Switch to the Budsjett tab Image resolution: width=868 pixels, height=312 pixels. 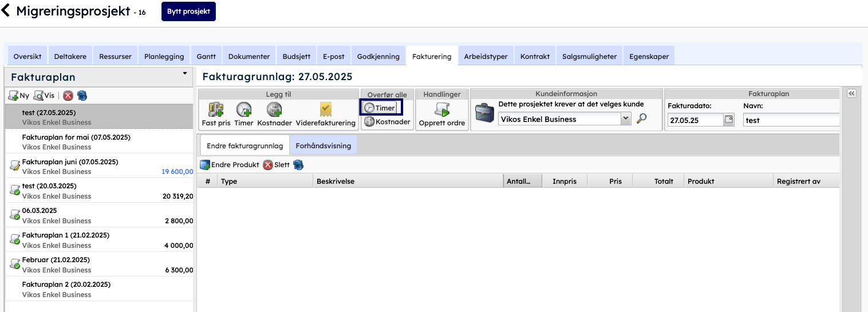[297, 56]
